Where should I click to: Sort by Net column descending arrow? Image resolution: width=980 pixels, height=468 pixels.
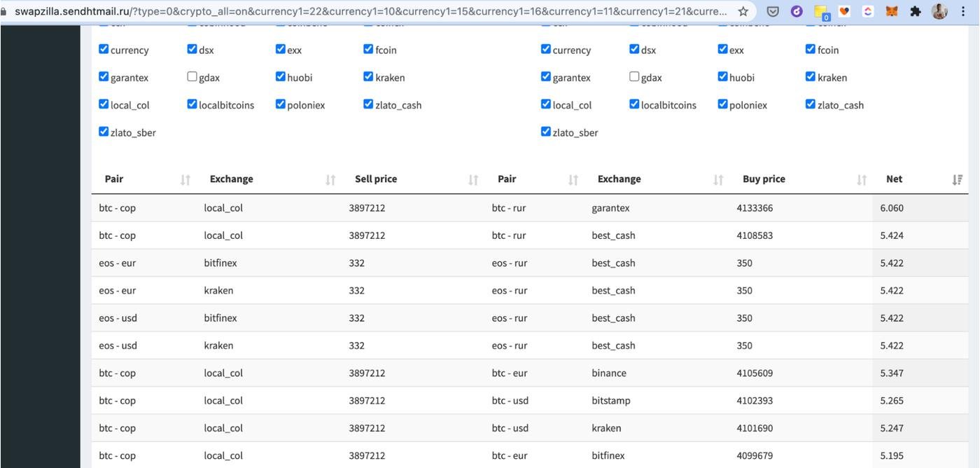pos(957,179)
